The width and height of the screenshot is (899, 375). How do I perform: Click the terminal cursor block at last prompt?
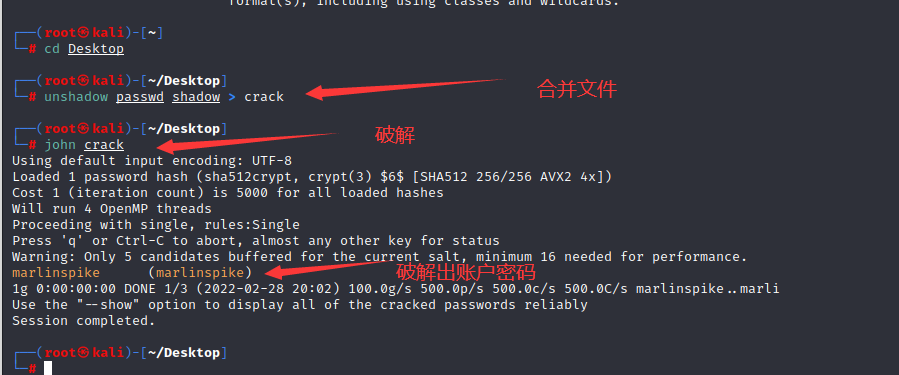(x=48, y=368)
